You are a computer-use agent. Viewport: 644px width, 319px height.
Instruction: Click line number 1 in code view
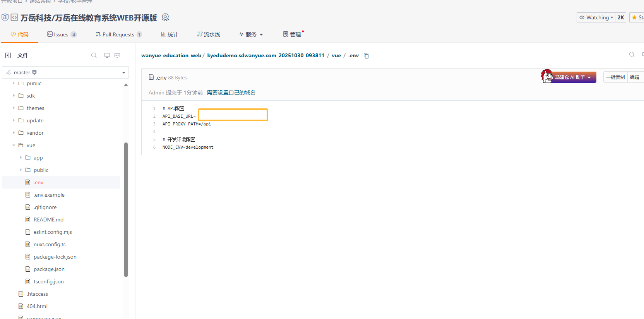(154, 108)
